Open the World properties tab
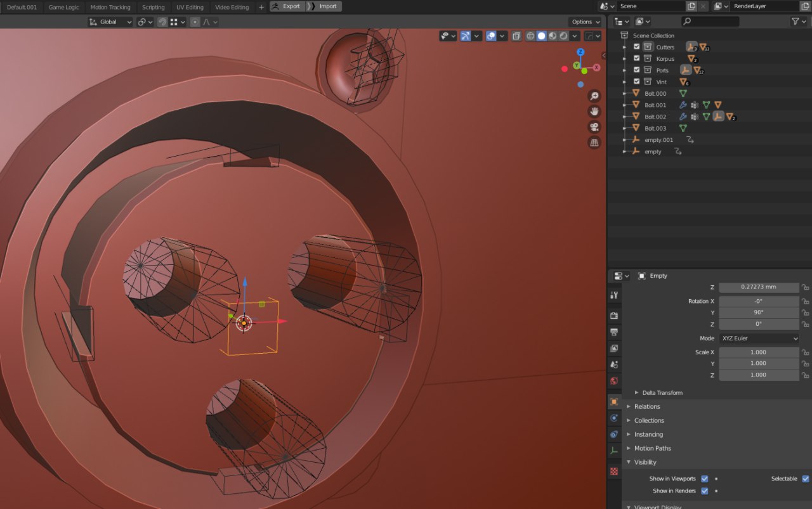Viewport: 812px width, 509px height. click(x=613, y=381)
